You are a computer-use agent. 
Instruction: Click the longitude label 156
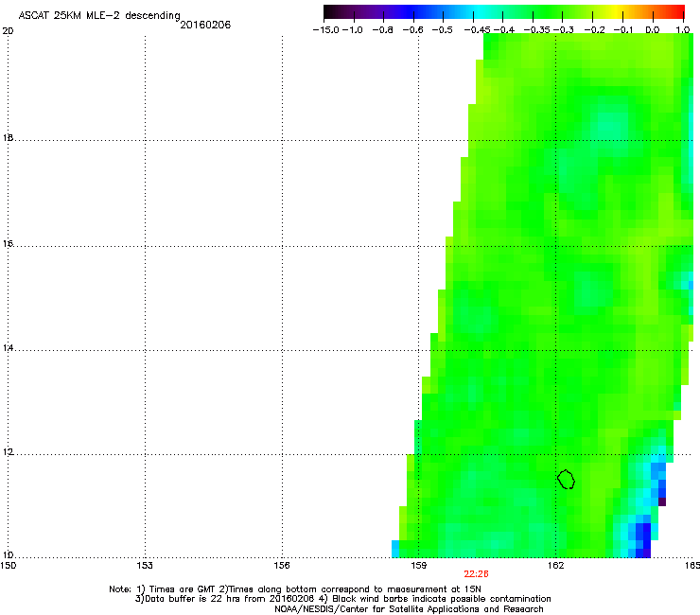pos(282,566)
